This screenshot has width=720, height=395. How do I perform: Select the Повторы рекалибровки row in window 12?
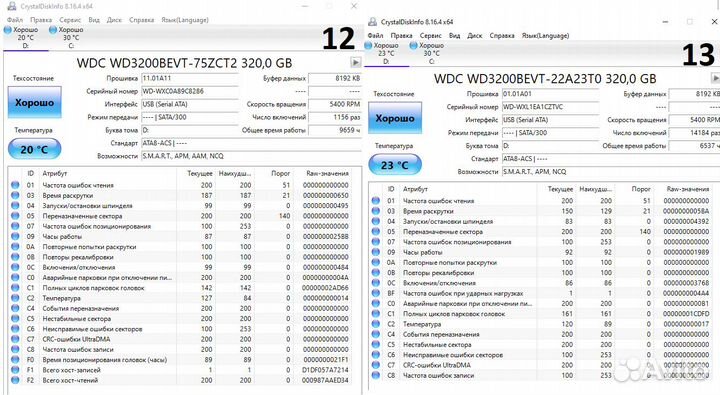(x=181, y=257)
